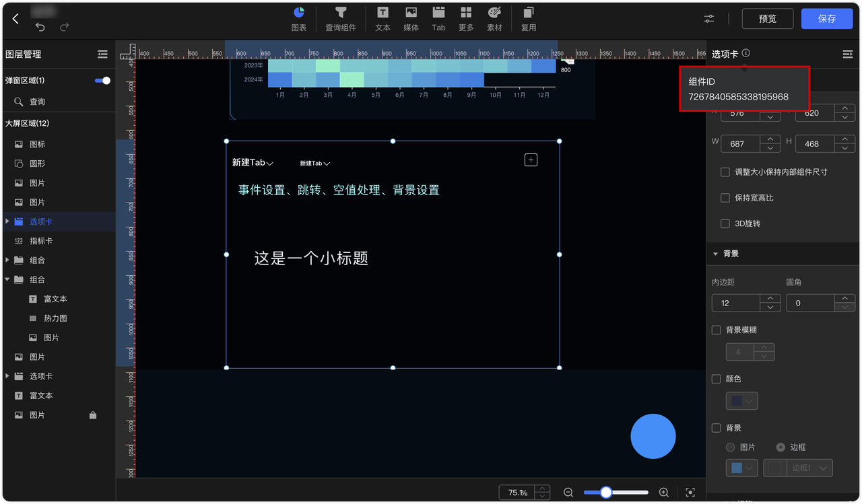The image size is (862, 504).
Task: Select the 圆形 layer icon
Action: [19, 164]
